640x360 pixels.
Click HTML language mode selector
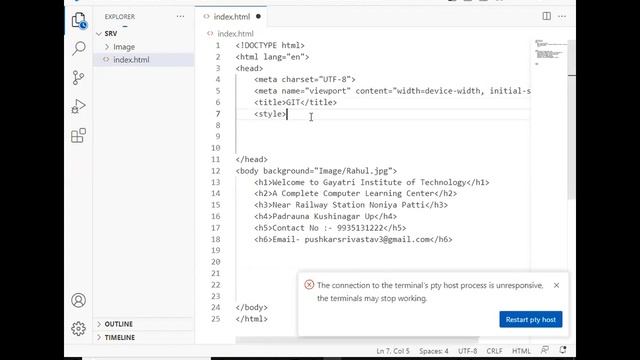pos(521,351)
